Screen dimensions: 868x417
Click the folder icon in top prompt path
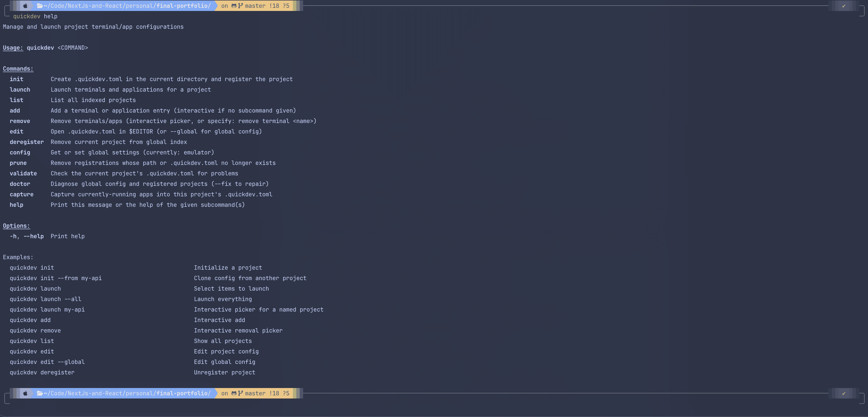pos(40,6)
